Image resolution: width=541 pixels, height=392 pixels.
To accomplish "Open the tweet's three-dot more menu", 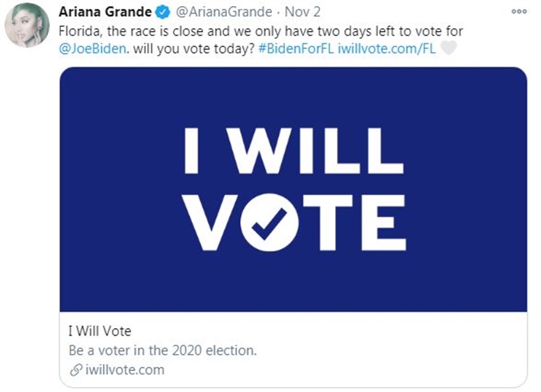I will (x=520, y=11).
